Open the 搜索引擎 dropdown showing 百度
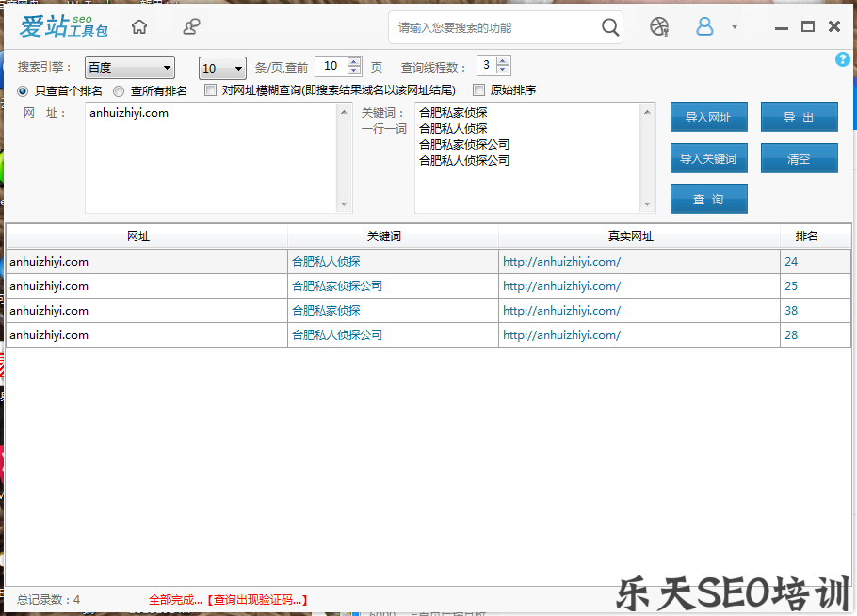 click(129, 67)
